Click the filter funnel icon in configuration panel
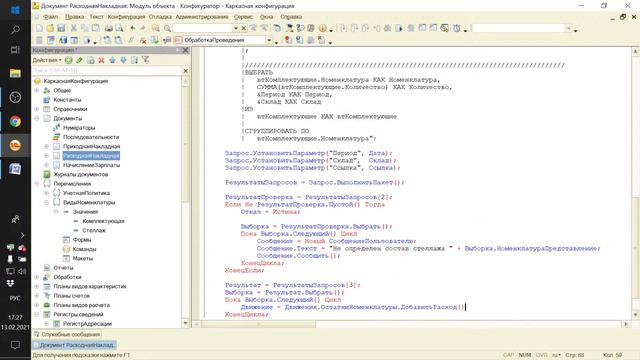 tap(146, 60)
